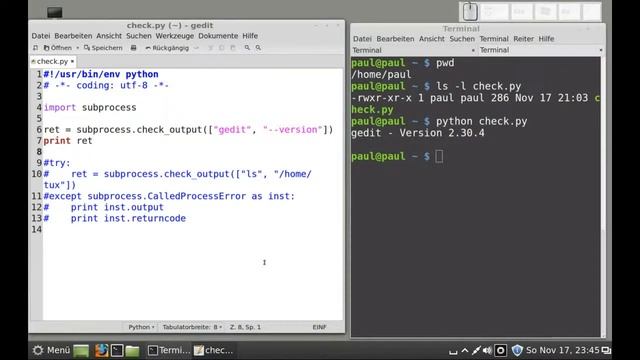
Task: Open Terminal window's Bearbeiten menu
Action: [x=395, y=39]
